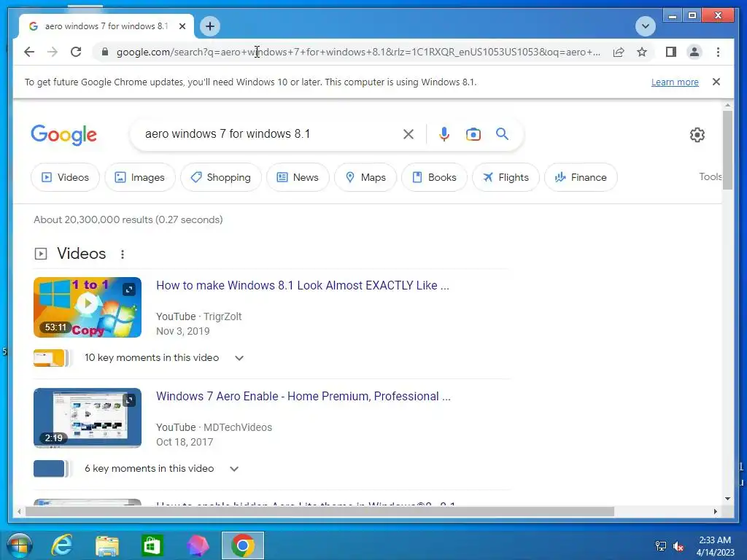Screen dimensions: 747x560
Task: Clear the search query with X
Action: pos(409,134)
